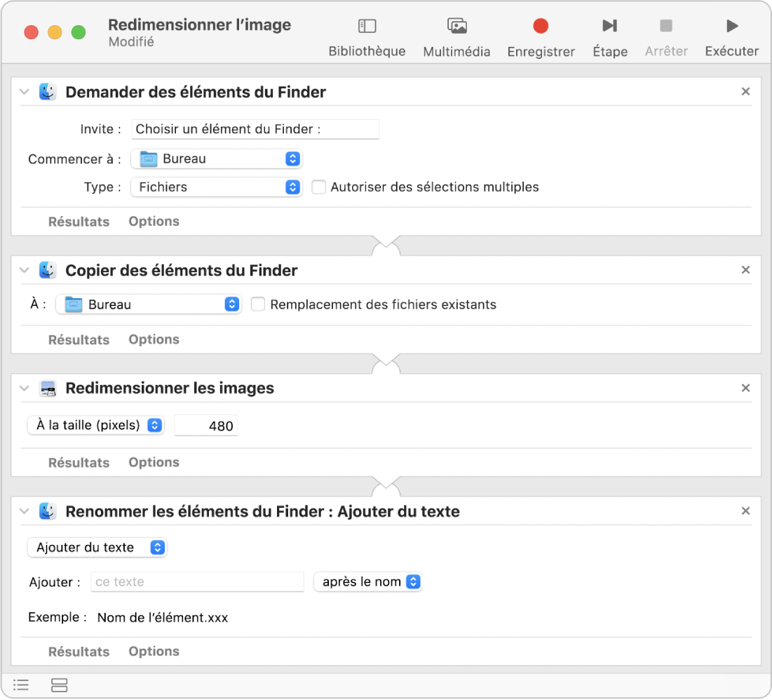Click the Étape step icon

click(x=609, y=27)
